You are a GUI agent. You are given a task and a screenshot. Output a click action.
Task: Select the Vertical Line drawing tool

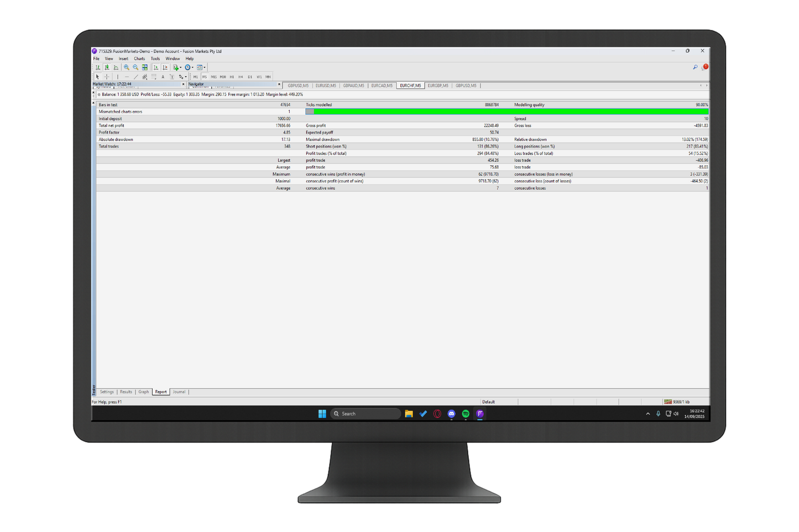[x=118, y=77]
